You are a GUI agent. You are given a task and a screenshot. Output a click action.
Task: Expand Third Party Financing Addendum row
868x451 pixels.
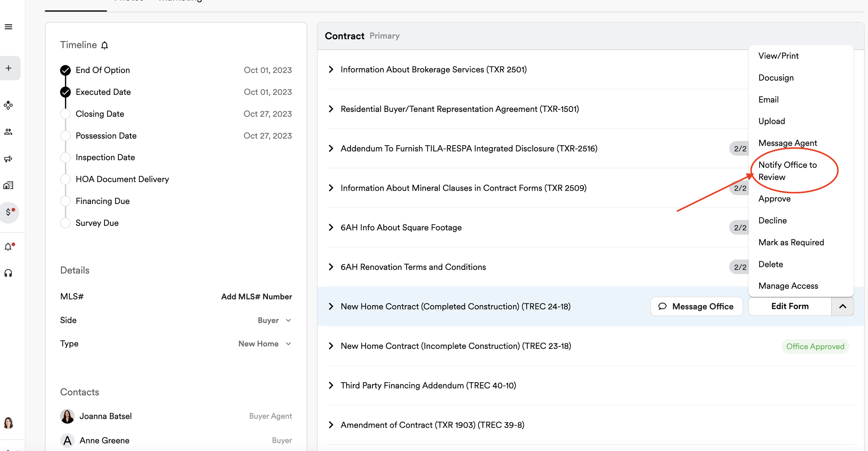tap(331, 385)
